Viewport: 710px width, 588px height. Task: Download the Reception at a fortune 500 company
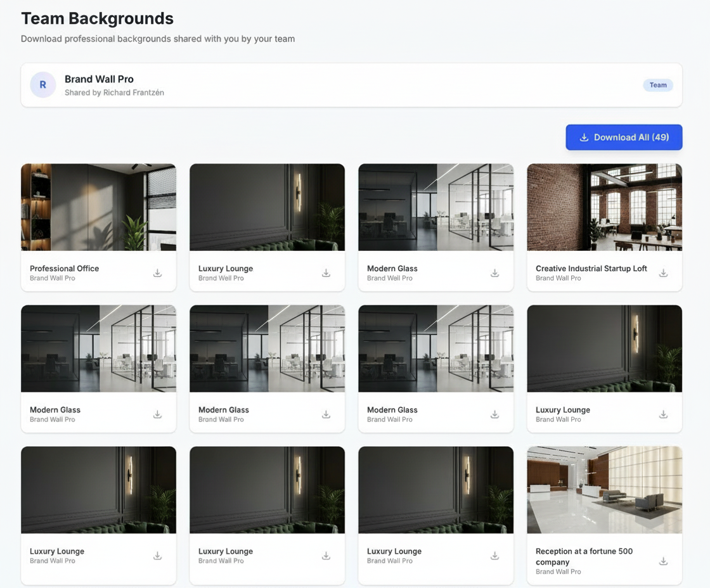[663, 561]
